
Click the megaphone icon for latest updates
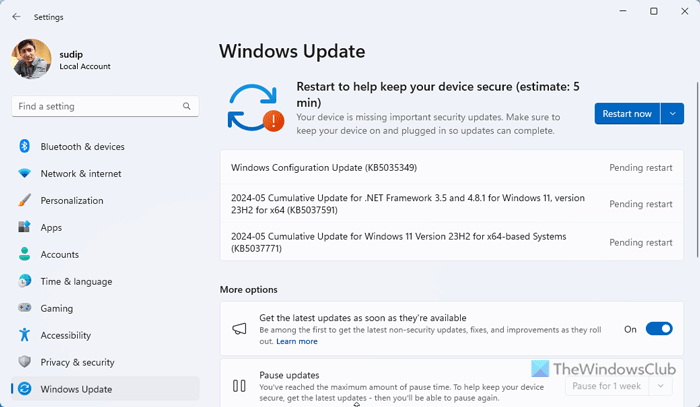click(x=239, y=329)
